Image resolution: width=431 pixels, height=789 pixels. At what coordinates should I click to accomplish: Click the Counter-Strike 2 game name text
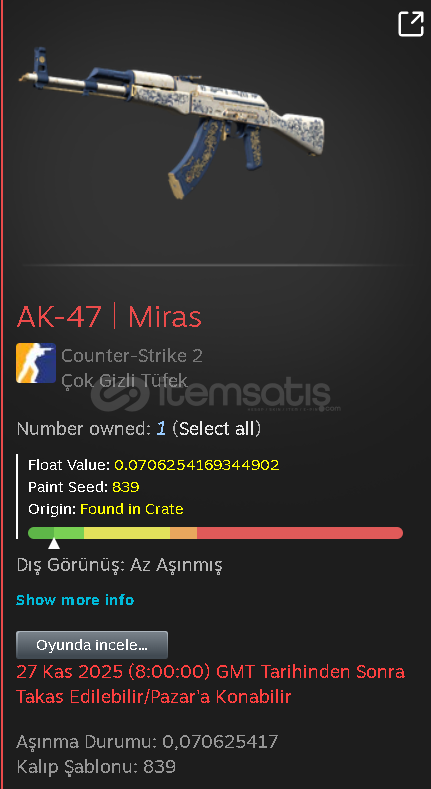tap(132, 356)
